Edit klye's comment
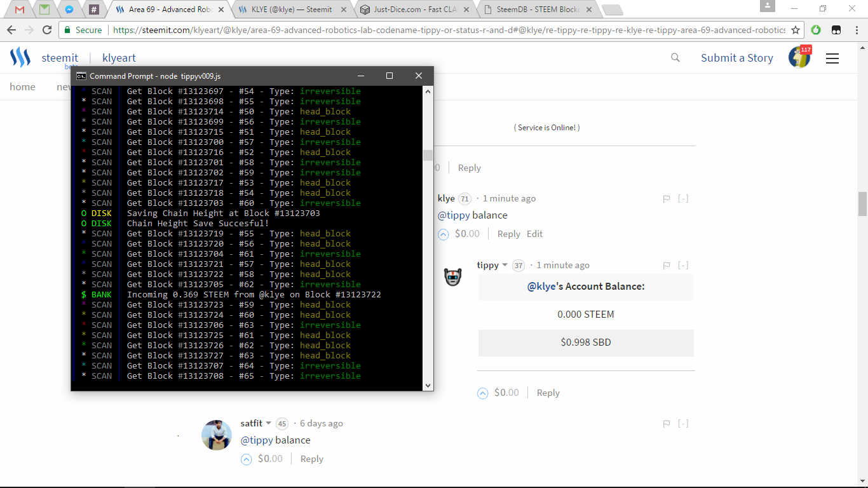 pos(534,234)
